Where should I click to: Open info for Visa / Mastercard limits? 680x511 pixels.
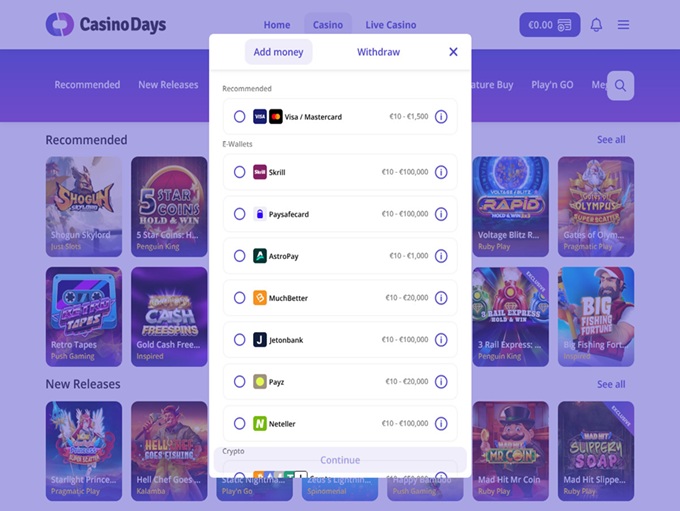(x=441, y=117)
